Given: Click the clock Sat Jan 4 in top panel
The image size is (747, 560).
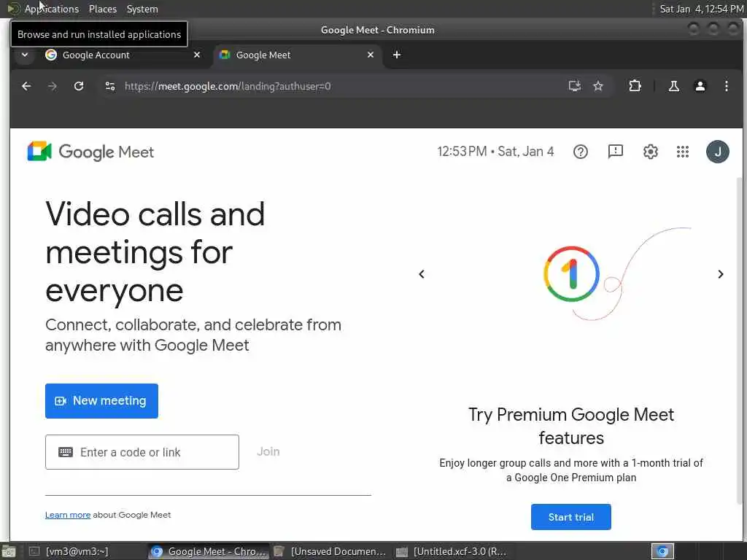Looking at the screenshot, I should click(701, 9).
